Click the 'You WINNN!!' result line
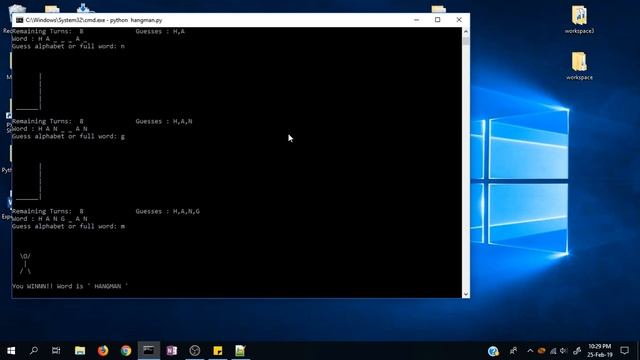640x360 pixels. 70,286
